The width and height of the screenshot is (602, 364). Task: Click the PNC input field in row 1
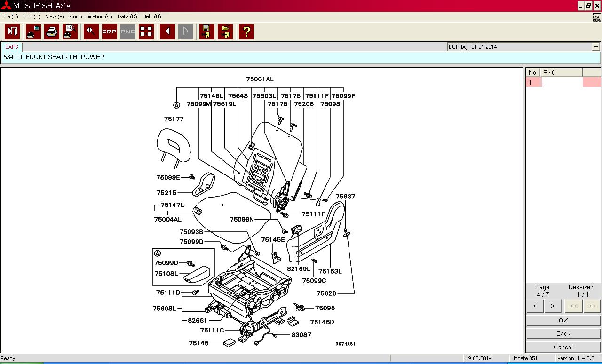pyautogui.click(x=562, y=82)
